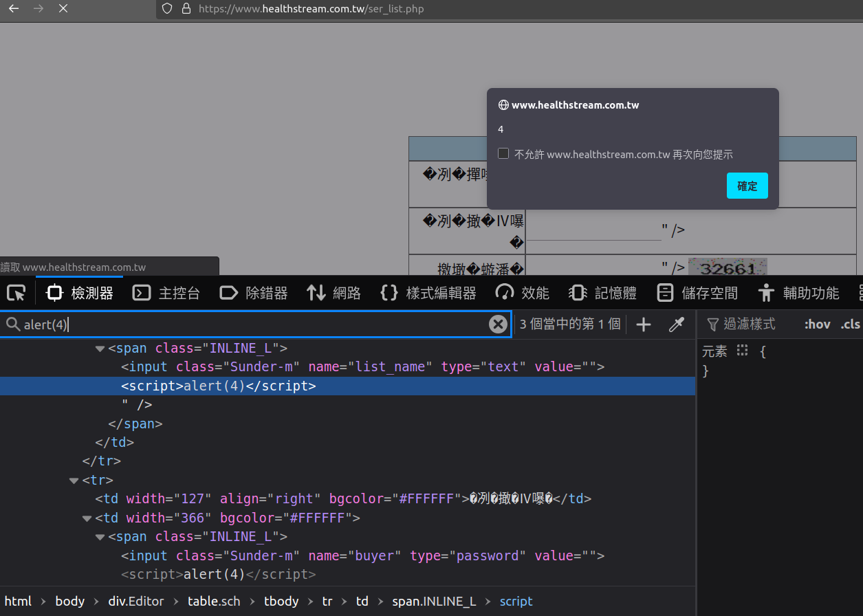Click the stray '" />' text node line
The image size is (863, 616).
(137, 405)
